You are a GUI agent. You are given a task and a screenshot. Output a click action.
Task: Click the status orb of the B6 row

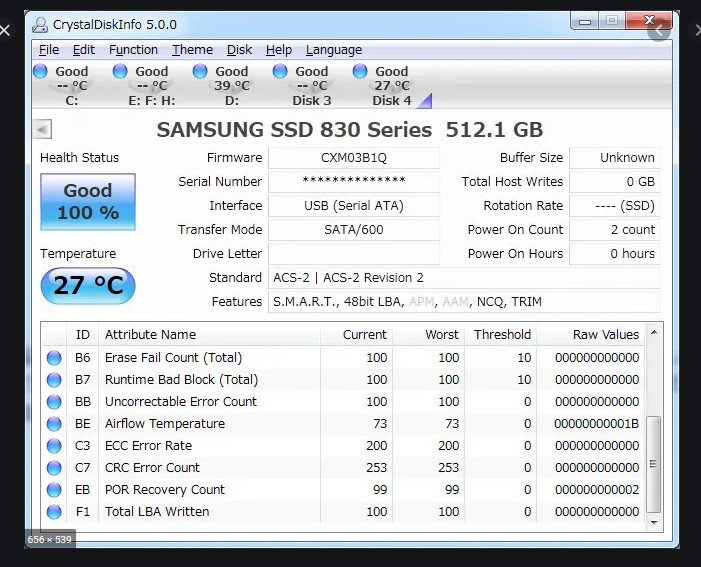(54, 358)
